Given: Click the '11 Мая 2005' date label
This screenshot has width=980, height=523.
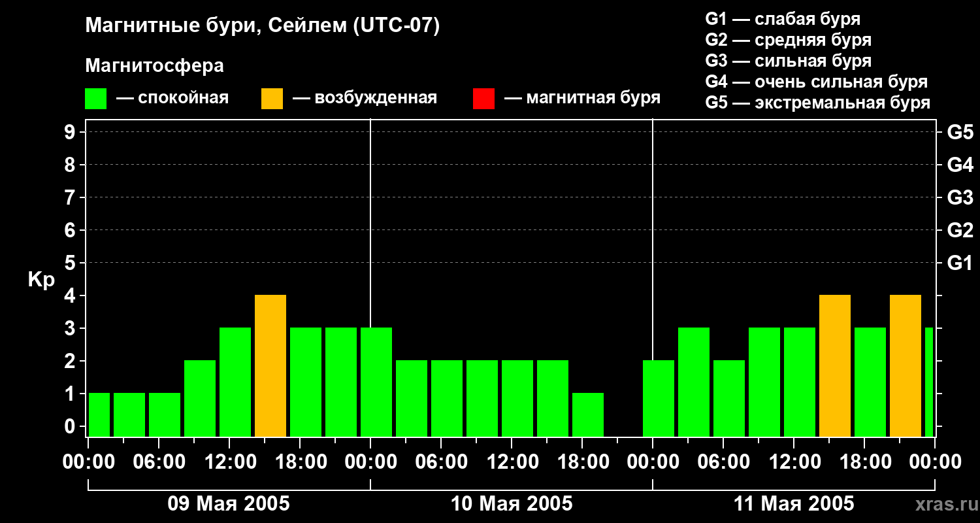Looking at the screenshot, I should [794, 504].
